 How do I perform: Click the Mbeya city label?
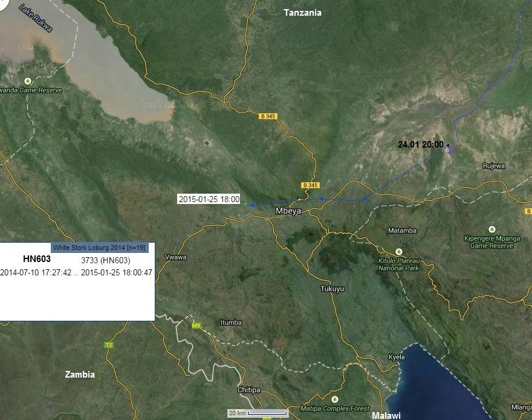tap(288, 211)
